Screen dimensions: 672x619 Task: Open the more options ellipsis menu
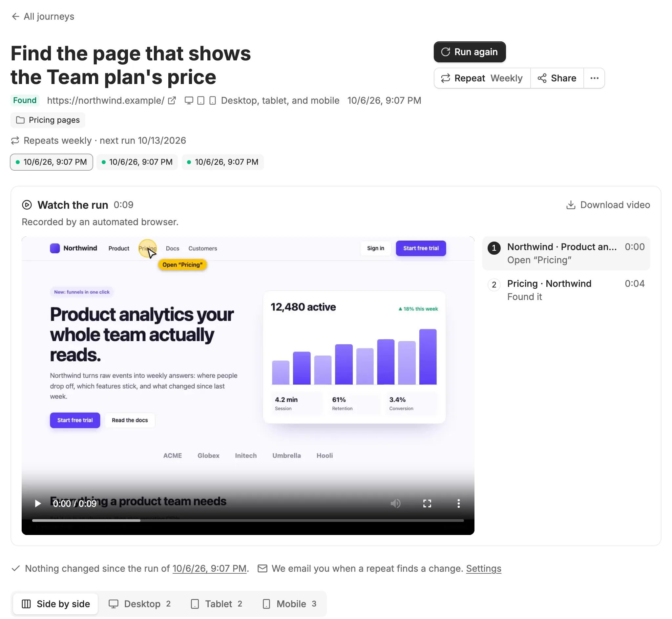(594, 78)
